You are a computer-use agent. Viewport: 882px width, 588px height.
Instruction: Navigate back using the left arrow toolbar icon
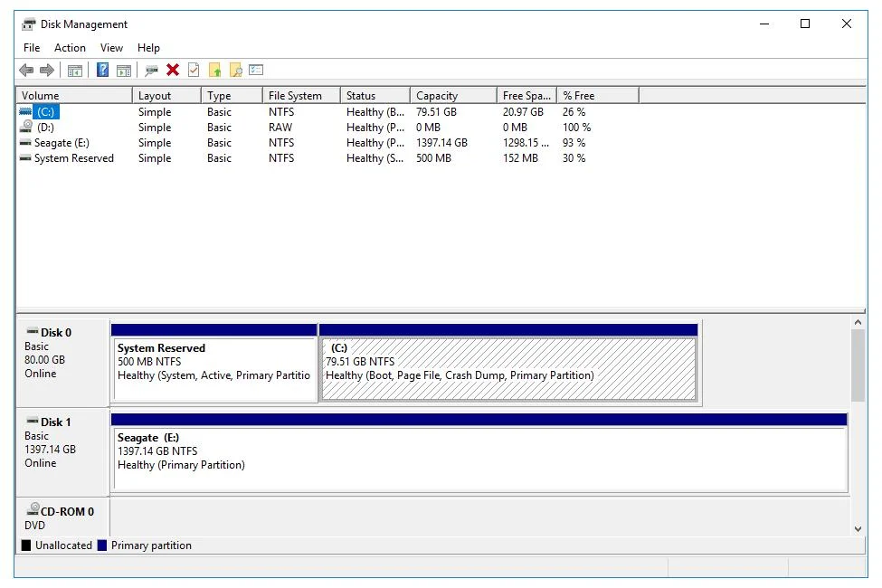pyautogui.click(x=26, y=70)
